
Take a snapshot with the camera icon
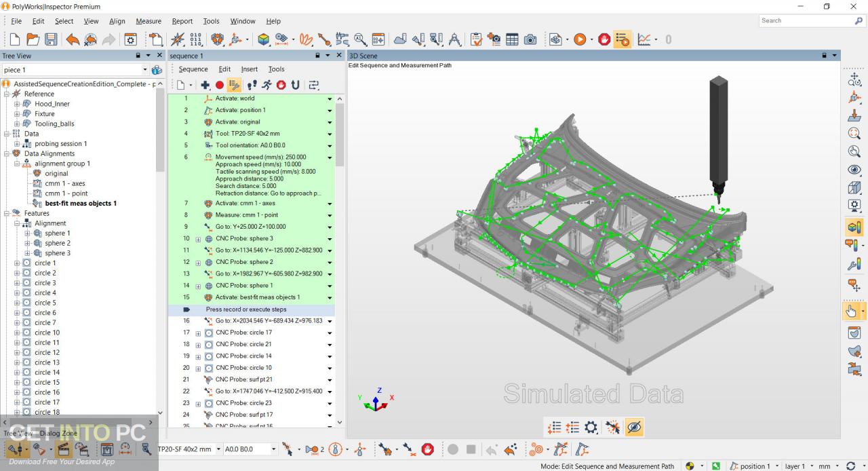[x=530, y=40]
